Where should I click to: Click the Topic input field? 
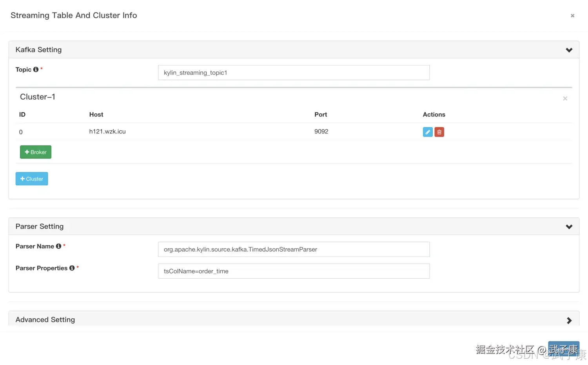(294, 73)
